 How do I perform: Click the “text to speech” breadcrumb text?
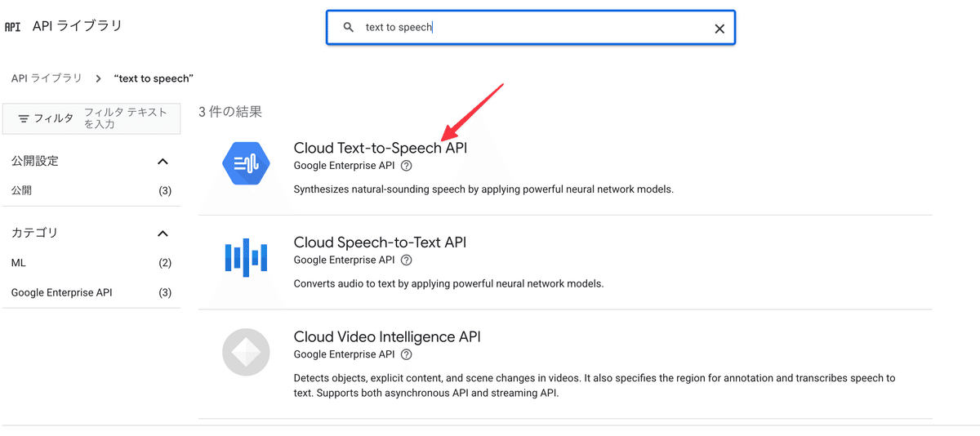click(x=154, y=78)
